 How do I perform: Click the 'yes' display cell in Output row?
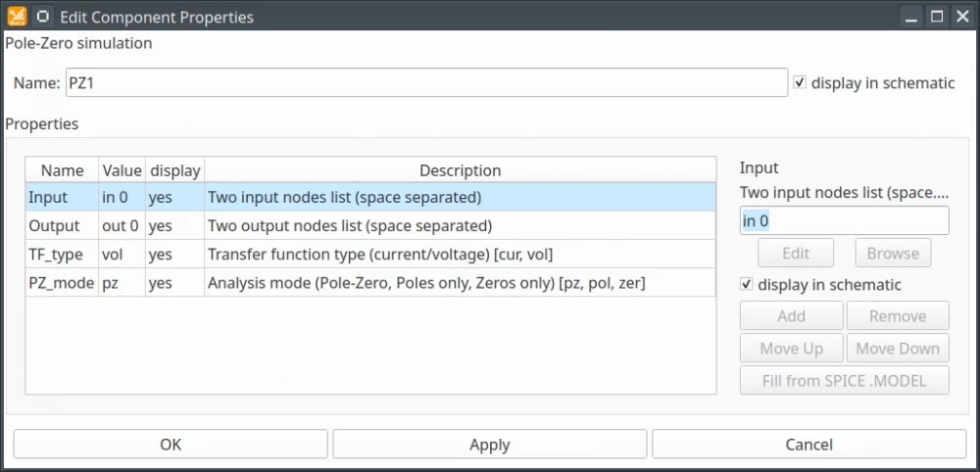[x=175, y=225]
